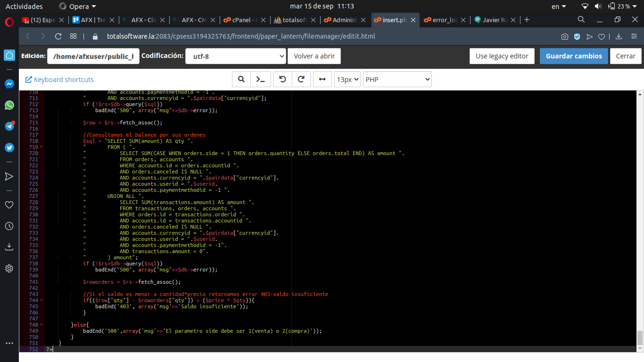Open the PHP language mode dropdown
Image resolution: width=644 pixels, height=362 pixels.
pyautogui.click(x=397, y=80)
